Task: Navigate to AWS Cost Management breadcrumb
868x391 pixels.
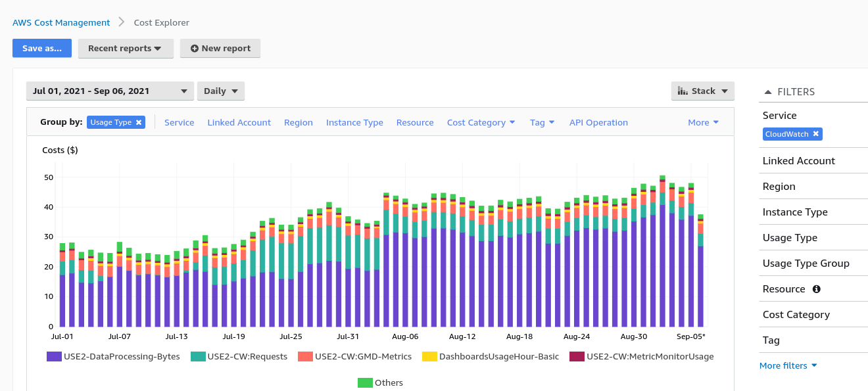Action: [x=61, y=22]
